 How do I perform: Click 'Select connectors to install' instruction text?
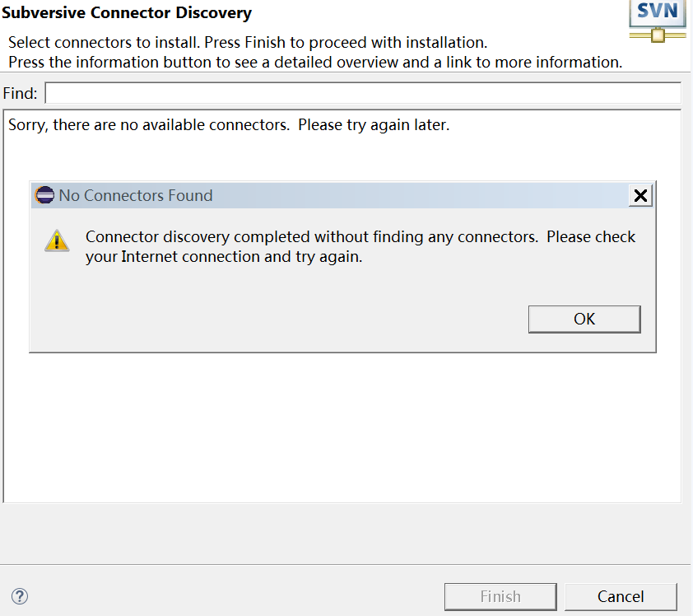(248, 43)
